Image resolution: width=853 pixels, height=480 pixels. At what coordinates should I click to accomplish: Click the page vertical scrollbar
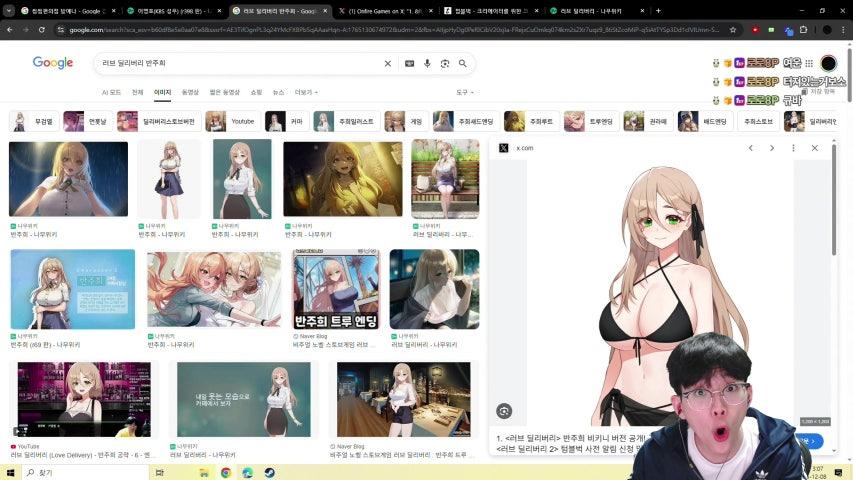click(x=849, y=75)
